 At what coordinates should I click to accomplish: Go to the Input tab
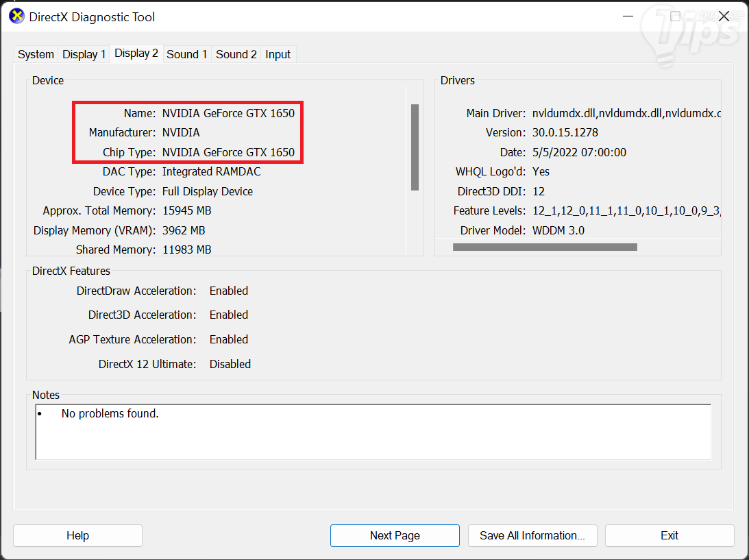point(278,54)
